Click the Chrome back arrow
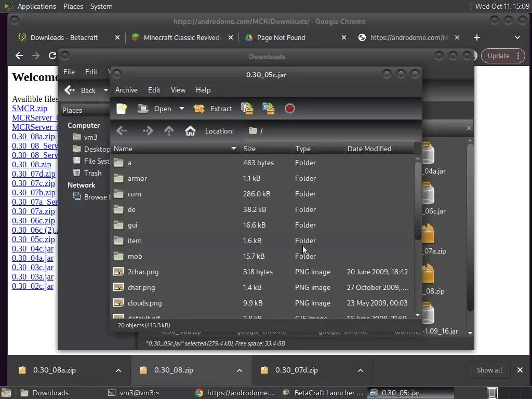The height and width of the screenshot is (399, 532). [x=19, y=56]
